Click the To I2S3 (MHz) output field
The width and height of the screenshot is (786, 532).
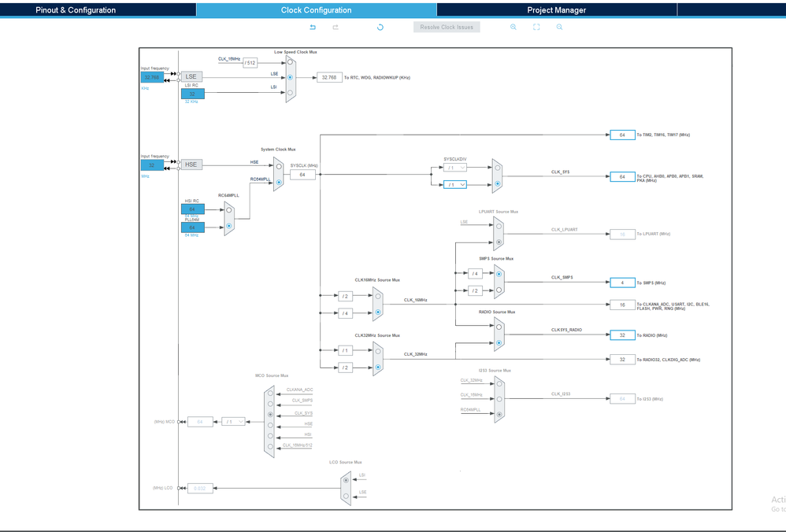(x=622, y=399)
